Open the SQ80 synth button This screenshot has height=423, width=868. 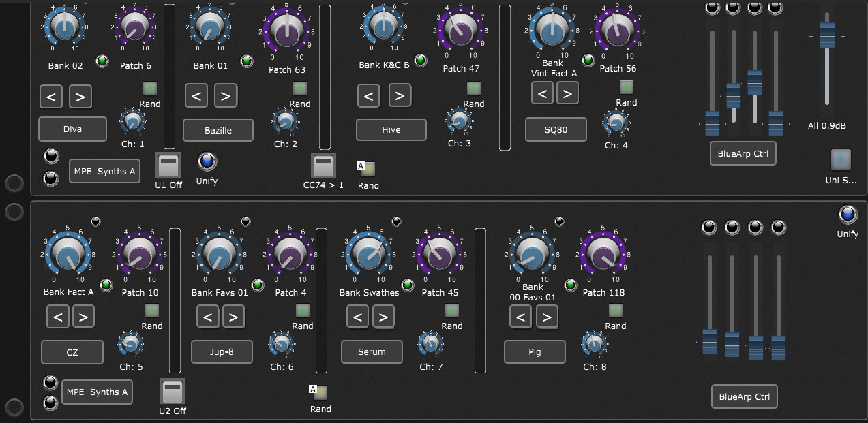tap(556, 128)
